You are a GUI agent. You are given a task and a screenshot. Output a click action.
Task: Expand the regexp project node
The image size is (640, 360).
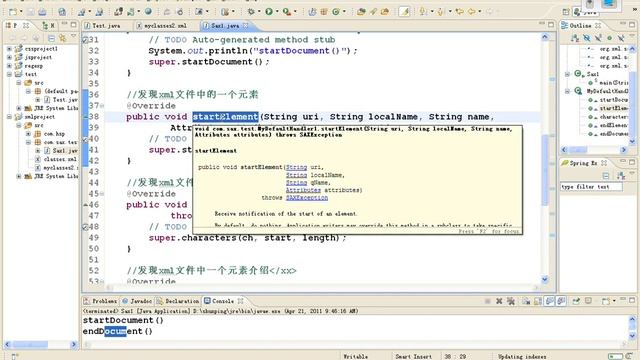tap(9, 66)
